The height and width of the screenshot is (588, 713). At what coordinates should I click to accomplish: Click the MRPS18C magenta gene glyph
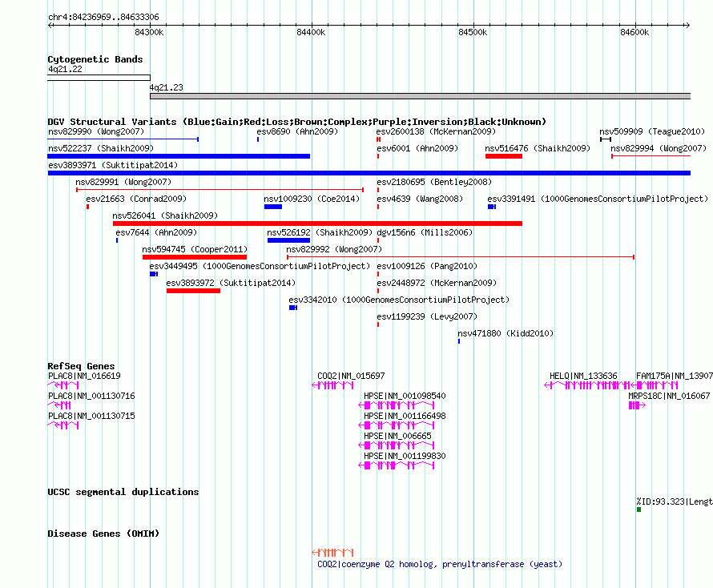[x=637, y=405]
